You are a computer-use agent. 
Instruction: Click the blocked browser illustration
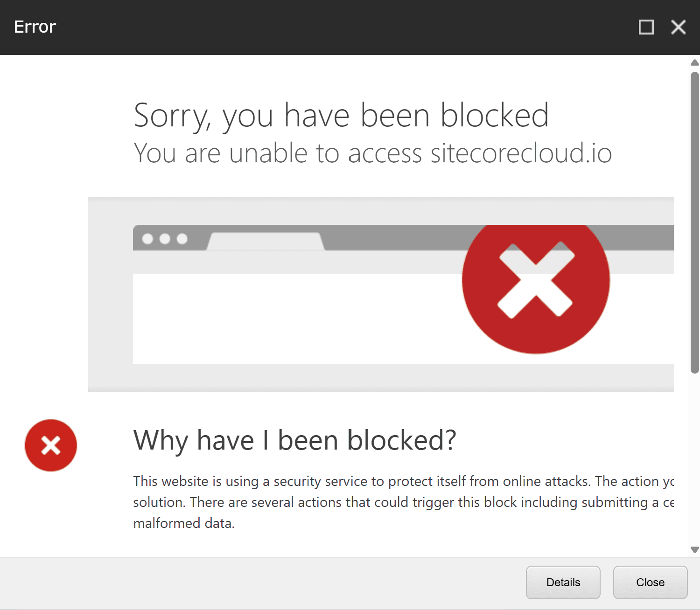point(381,294)
